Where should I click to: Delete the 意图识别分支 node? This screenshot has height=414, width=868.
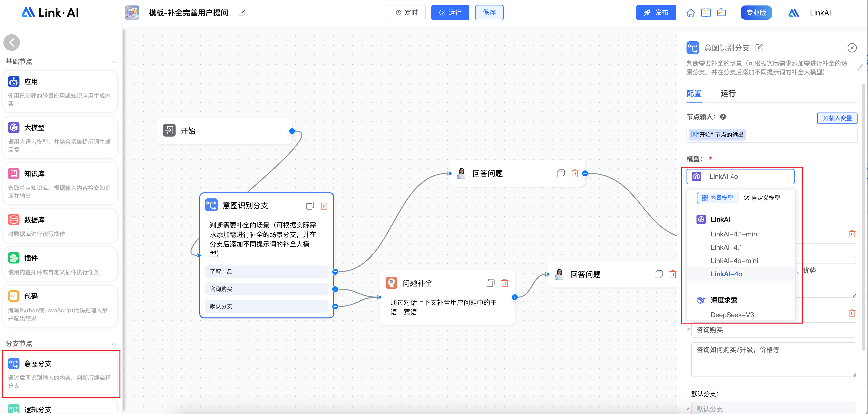point(324,206)
